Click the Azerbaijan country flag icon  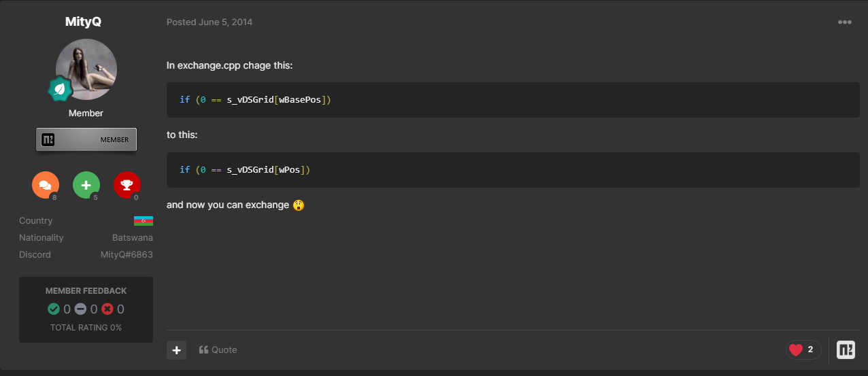(x=144, y=220)
